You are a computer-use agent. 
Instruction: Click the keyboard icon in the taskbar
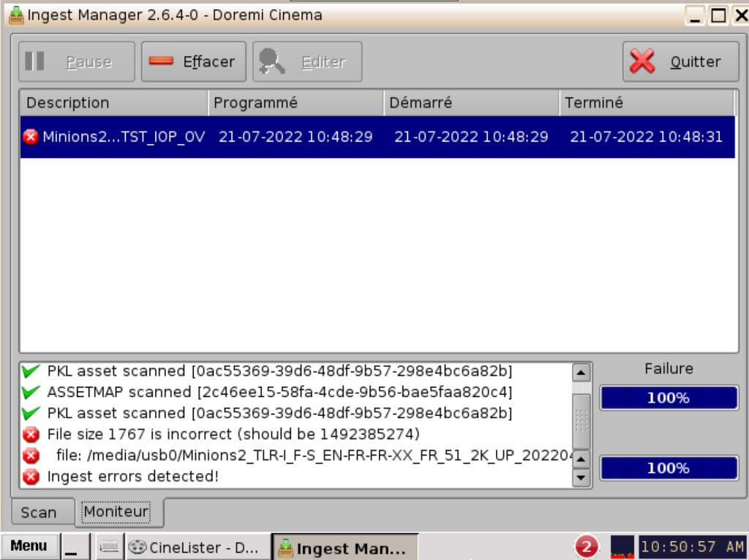point(110,547)
